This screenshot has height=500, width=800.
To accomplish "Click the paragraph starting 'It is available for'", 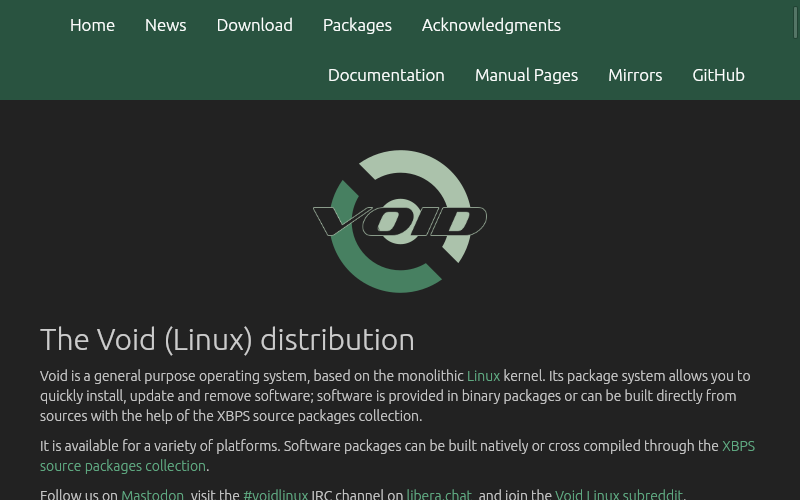I will pyautogui.click(x=300, y=446).
